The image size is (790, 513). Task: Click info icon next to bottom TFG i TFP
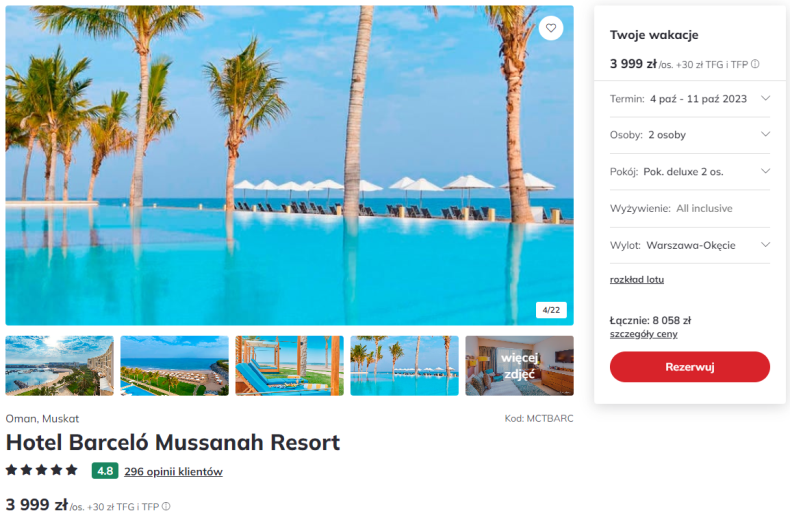click(166, 506)
